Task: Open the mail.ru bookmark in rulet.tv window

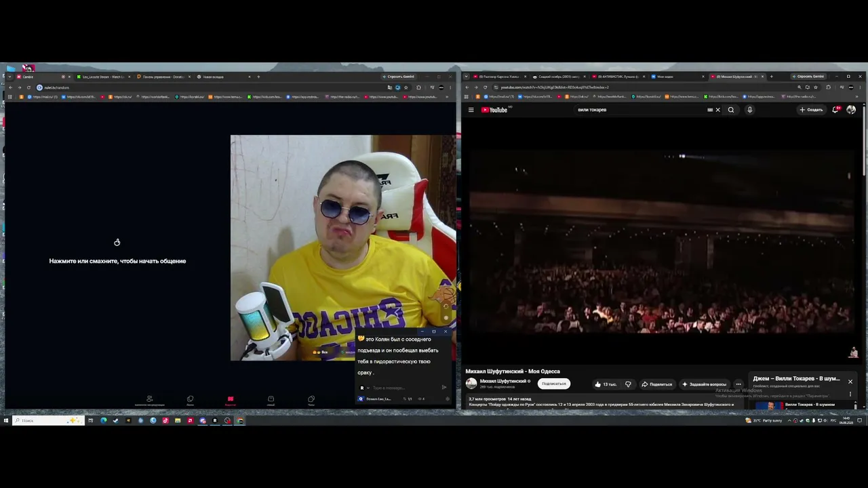Action: click(43, 97)
